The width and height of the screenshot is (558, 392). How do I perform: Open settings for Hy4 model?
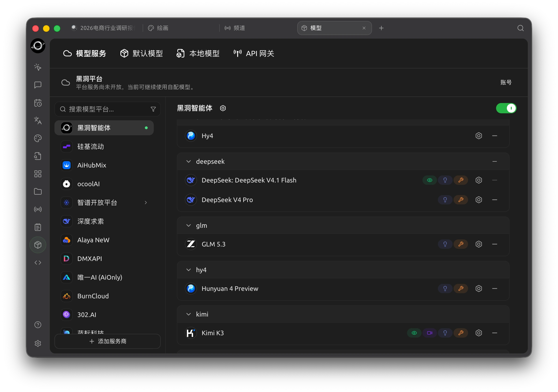pos(479,135)
